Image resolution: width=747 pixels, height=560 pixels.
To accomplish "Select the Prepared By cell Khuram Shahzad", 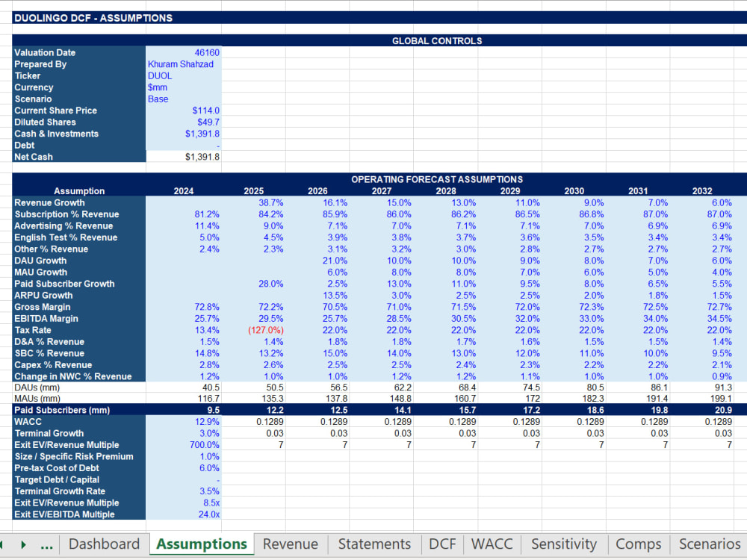I will [184, 64].
